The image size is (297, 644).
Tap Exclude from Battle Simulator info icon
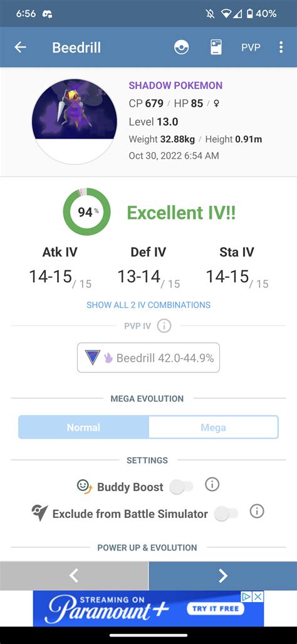tap(257, 512)
